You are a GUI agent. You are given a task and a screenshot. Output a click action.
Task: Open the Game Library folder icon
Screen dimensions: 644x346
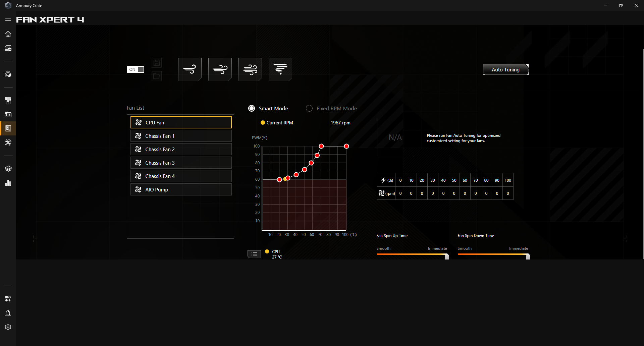[8, 114]
